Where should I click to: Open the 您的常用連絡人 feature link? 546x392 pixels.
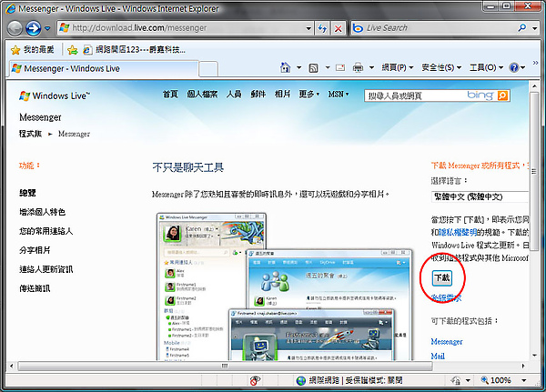coord(46,231)
